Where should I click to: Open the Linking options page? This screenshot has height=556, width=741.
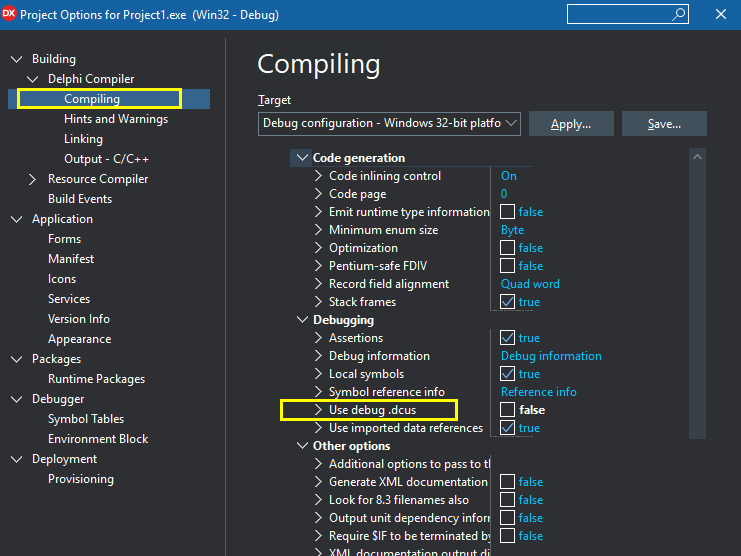[x=83, y=139]
